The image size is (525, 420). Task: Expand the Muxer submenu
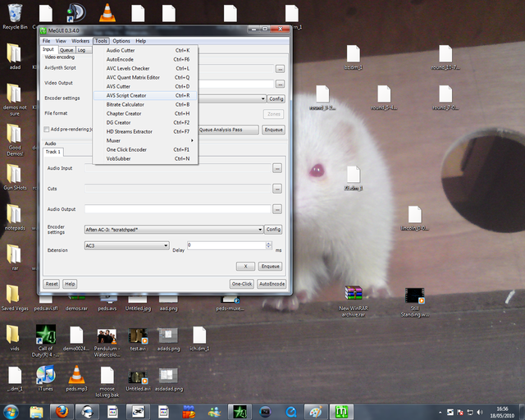click(x=145, y=140)
